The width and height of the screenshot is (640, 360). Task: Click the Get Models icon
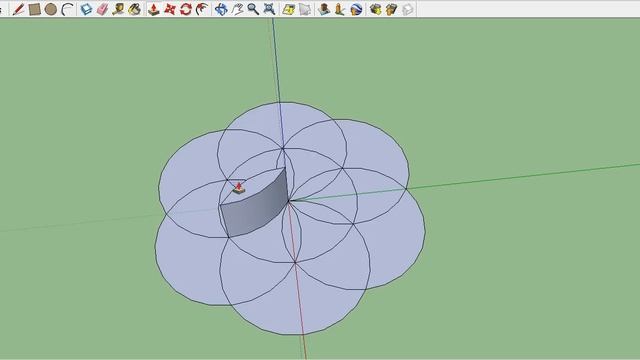(x=375, y=9)
